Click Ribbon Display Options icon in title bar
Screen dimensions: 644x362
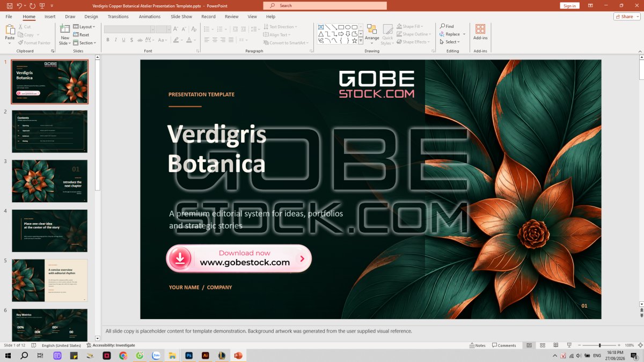pyautogui.click(x=591, y=5)
